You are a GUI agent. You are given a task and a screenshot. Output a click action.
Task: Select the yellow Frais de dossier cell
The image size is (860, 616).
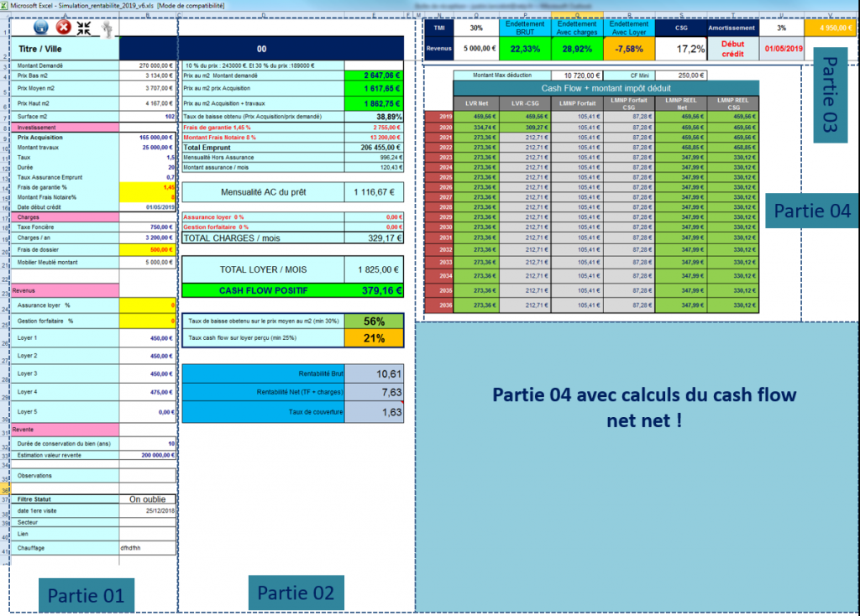pyautogui.click(x=147, y=249)
